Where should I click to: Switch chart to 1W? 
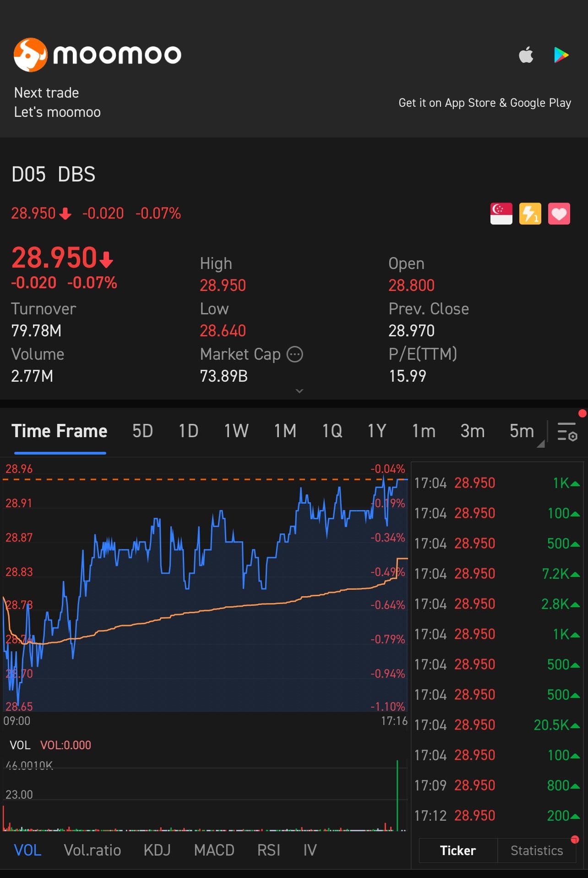236,431
